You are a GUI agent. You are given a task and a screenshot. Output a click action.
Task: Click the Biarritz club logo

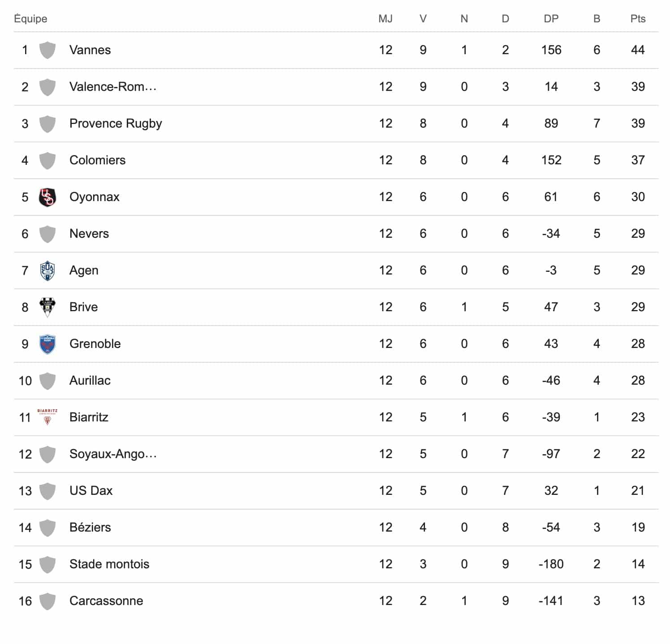click(x=47, y=417)
